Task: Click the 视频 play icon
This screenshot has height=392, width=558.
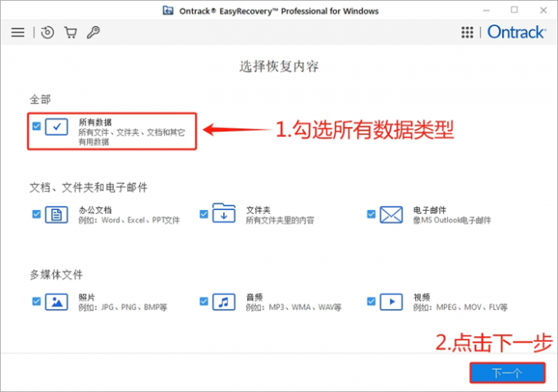Action: [391, 302]
